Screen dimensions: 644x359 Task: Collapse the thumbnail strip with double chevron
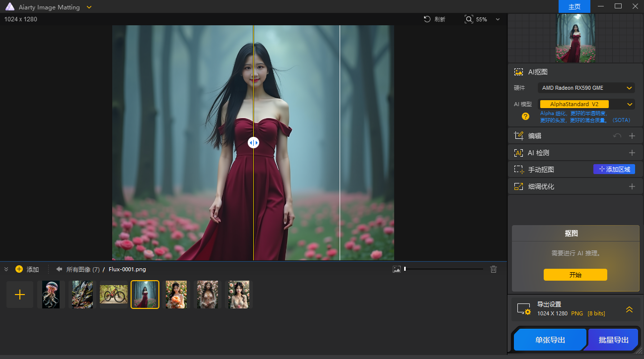click(x=6, y=269)
